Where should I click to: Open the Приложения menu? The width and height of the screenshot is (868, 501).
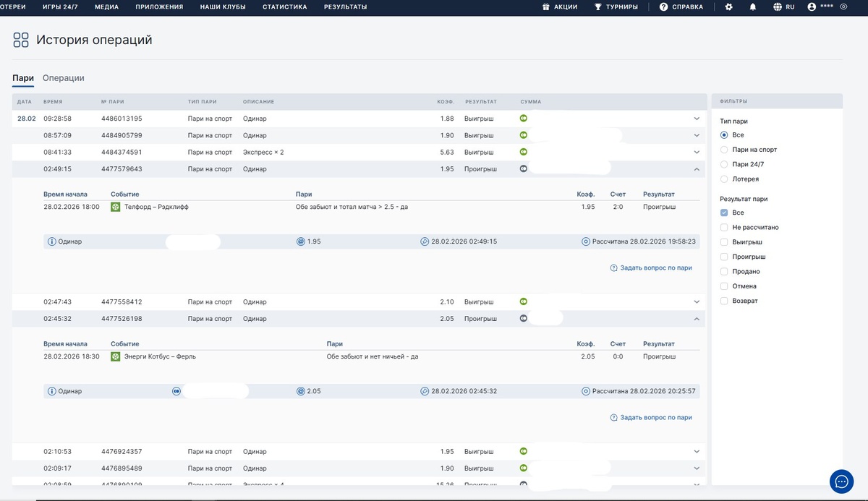point(159,7)
